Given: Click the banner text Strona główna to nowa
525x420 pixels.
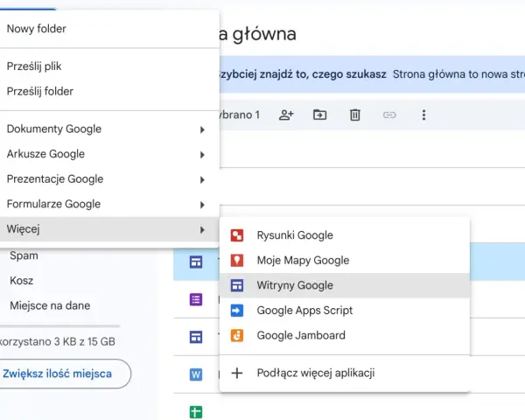Looking at the screenshot, I should coord(458,74).
